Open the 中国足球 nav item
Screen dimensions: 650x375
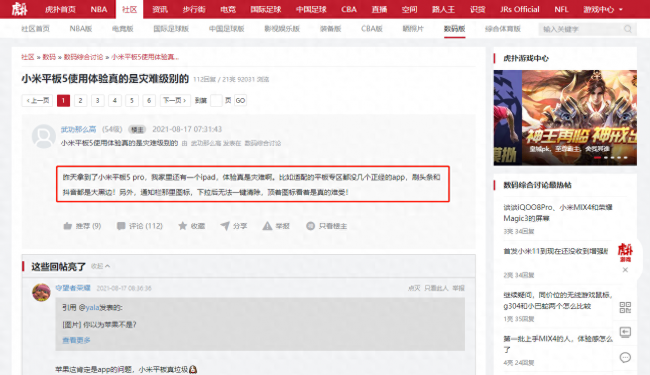click(311, 9)
